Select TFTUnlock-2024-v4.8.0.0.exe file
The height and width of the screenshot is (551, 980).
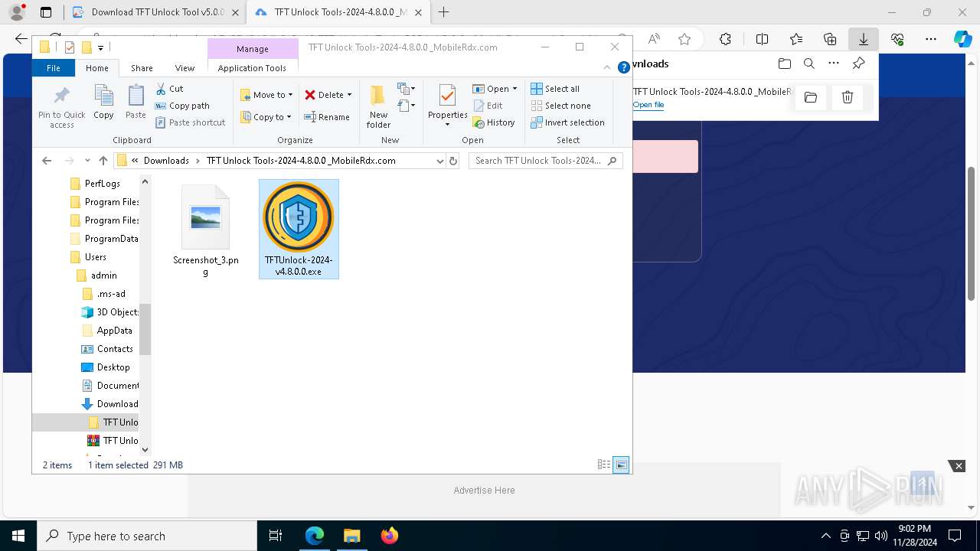(299, 229)
